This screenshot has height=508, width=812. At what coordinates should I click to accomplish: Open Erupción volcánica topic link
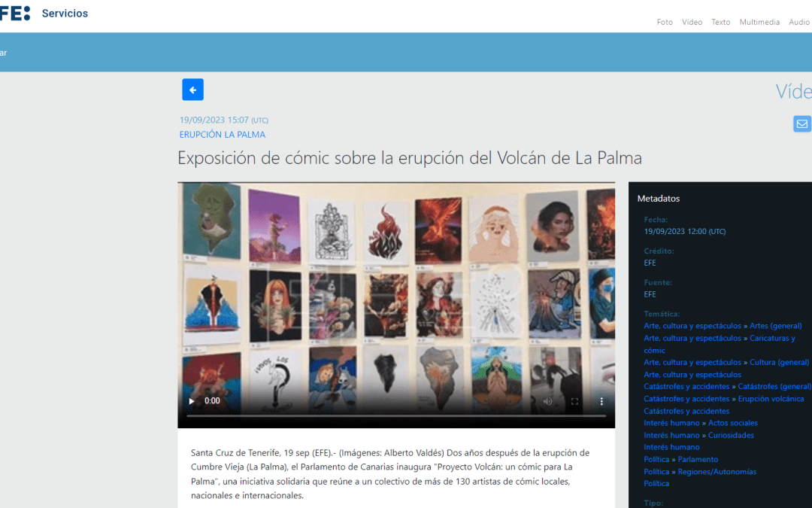(x=771, y=399)
